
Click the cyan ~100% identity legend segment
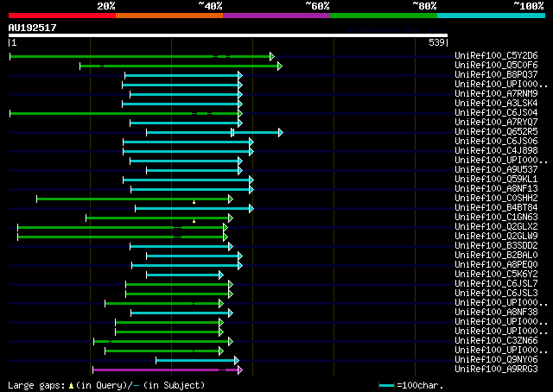click(x=492, y=16)
